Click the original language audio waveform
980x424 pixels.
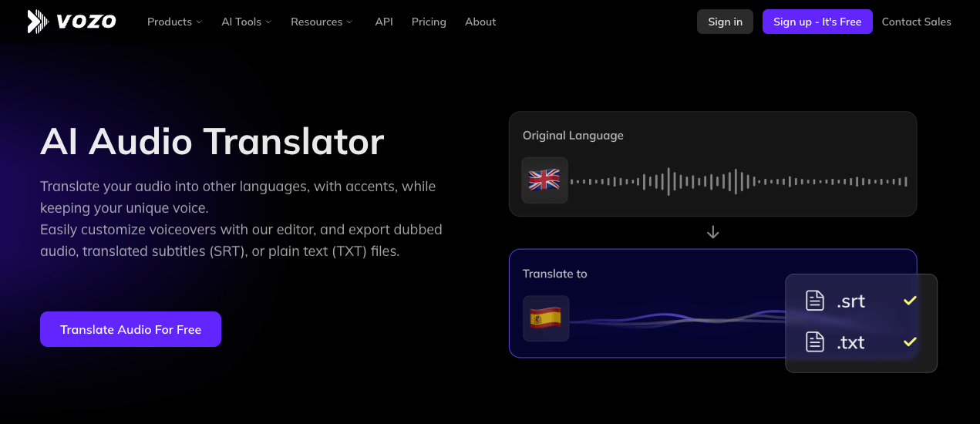coord(739,182)
